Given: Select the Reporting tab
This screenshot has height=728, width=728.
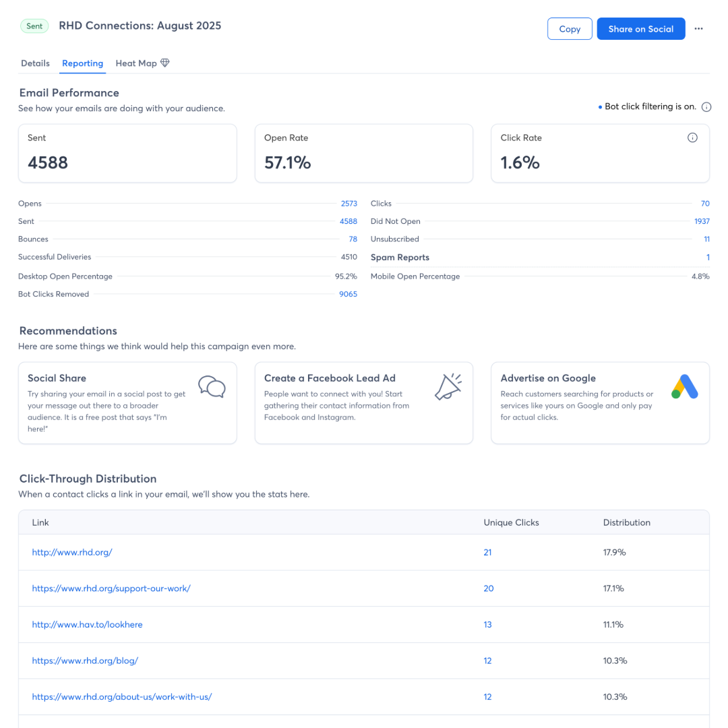Looking at the screenshot, I should tap(82, 63).
